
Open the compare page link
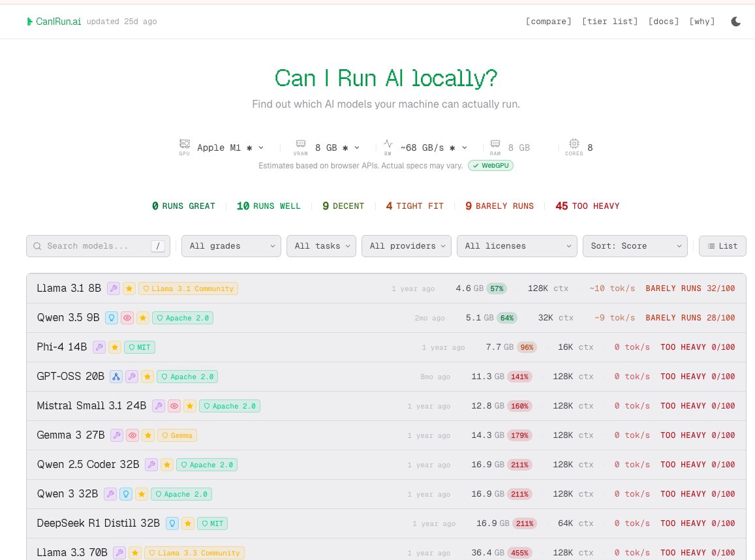[x=548, y=21]
